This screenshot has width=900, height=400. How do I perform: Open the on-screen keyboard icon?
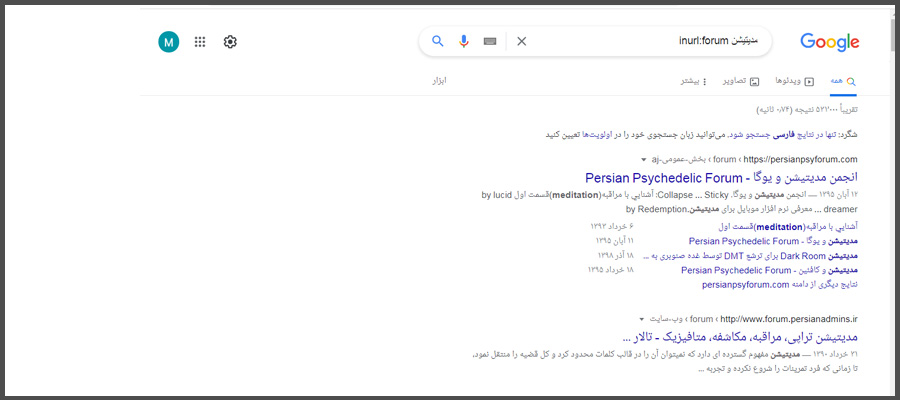pyautogui.click(x=490, y=41)
